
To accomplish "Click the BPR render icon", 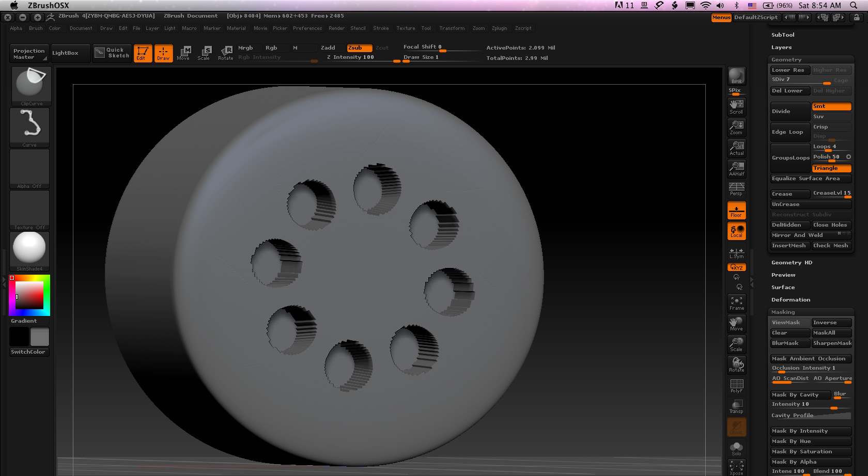I will click(736, 76).
